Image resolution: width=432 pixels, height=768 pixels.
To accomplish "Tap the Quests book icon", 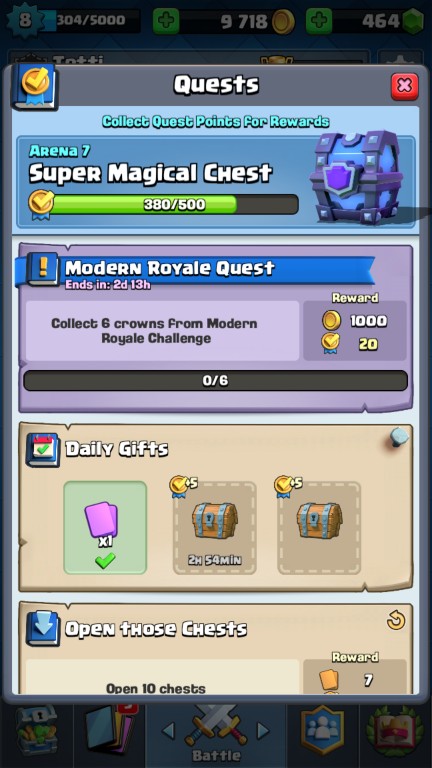I will pos(34,86).
